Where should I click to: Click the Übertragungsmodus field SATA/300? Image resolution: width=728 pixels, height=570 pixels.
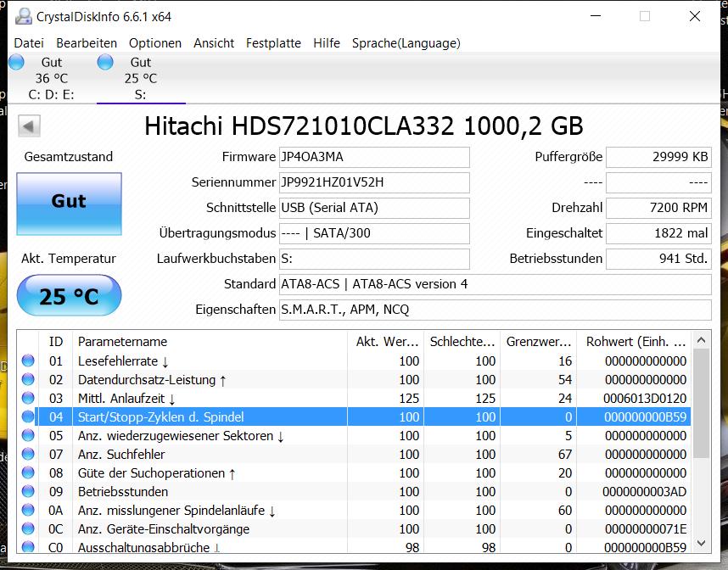tap(374, 233)
